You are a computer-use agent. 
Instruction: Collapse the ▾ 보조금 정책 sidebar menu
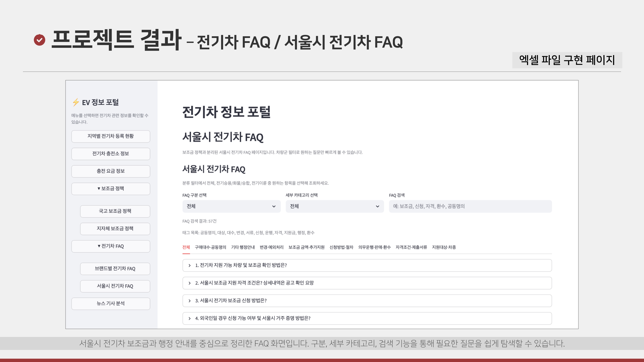pos(111,189)
